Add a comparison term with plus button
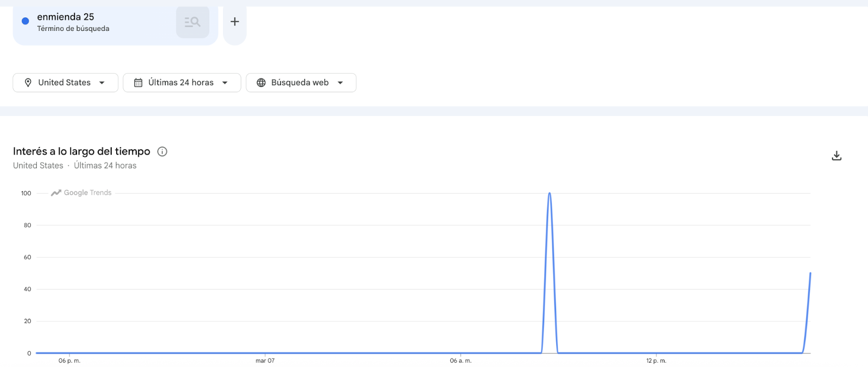 point(235,22)
